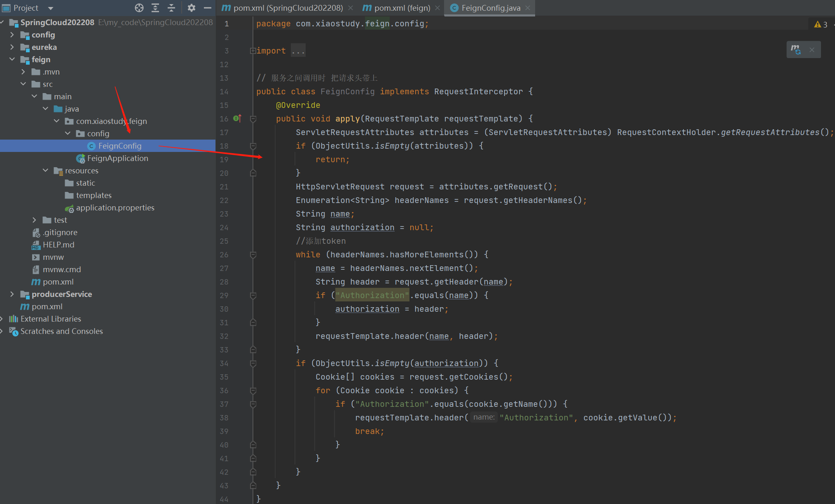This screenshot has width=835, height=504.
Task: Collapse the config package under feign
Action: tap(68, 133)
